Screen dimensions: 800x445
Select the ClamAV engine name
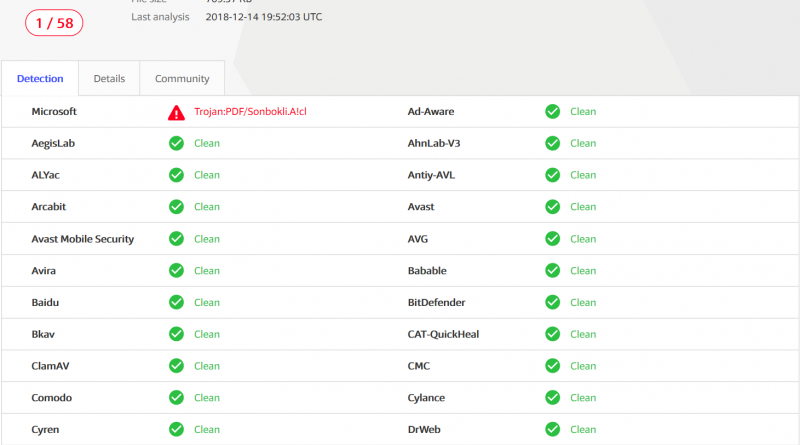[x=50, y=366]
